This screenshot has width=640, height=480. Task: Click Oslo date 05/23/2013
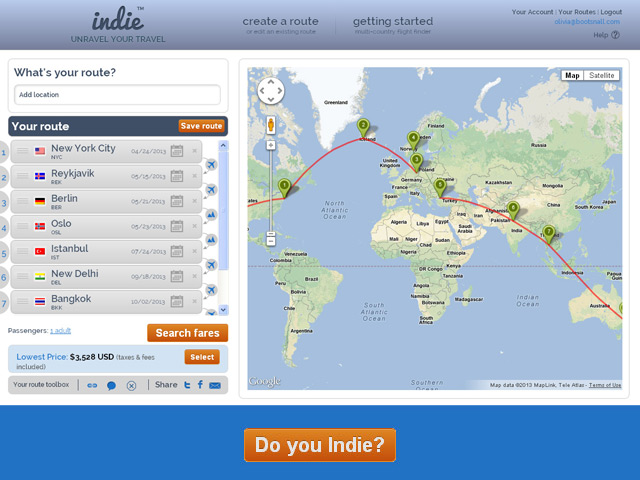coord(149,227)
